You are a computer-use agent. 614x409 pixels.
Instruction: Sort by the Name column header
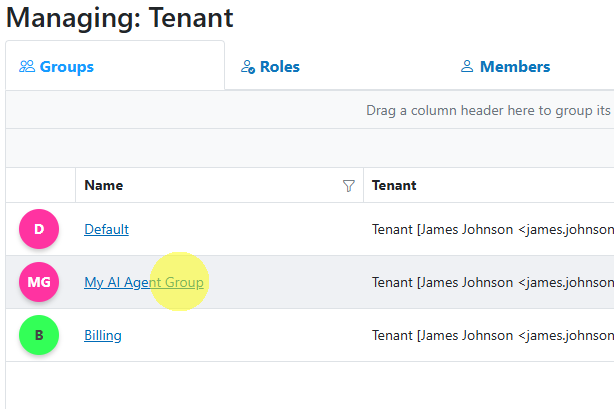[x=104, y=185]
